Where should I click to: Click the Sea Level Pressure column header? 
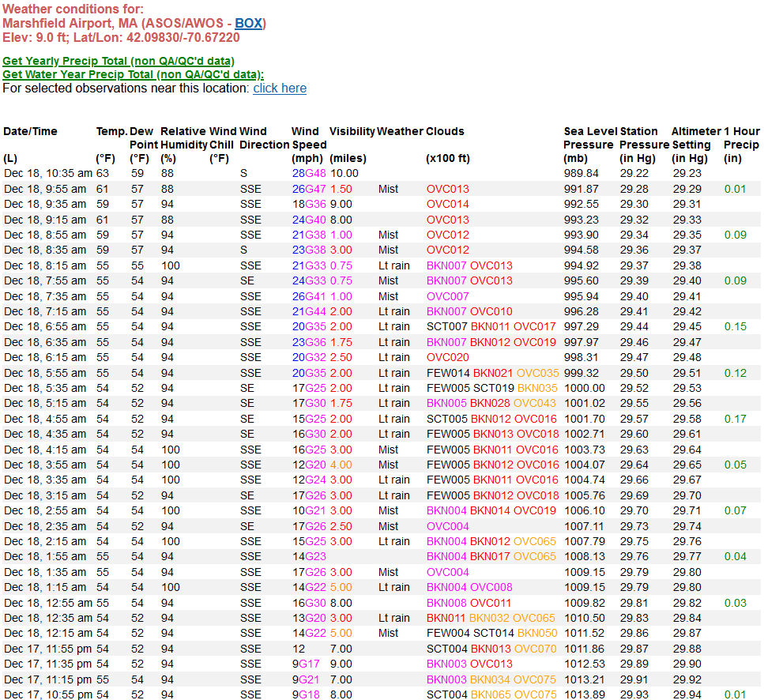point(589,138)
